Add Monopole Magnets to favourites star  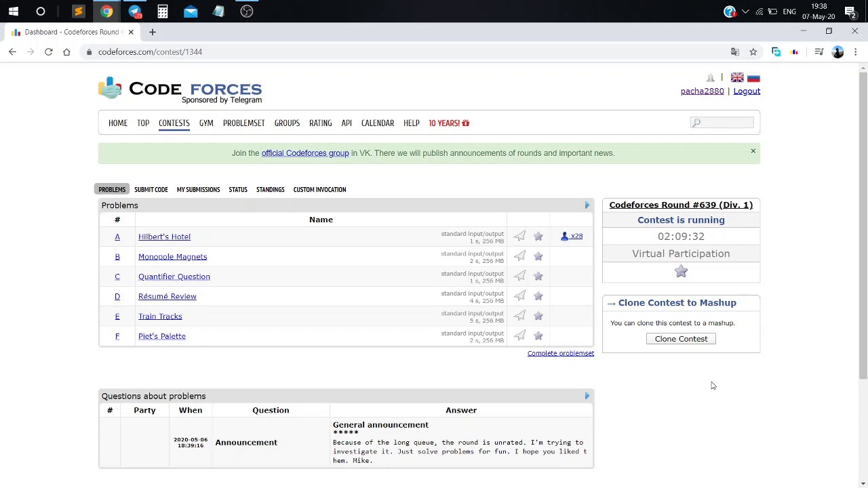[538, 256]
